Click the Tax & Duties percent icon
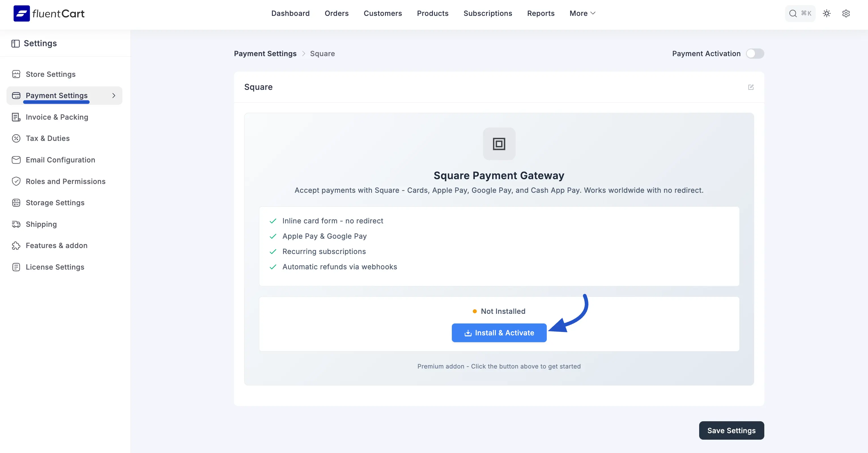Viewport: 868px width, 453px height. [x=16, y=138]
